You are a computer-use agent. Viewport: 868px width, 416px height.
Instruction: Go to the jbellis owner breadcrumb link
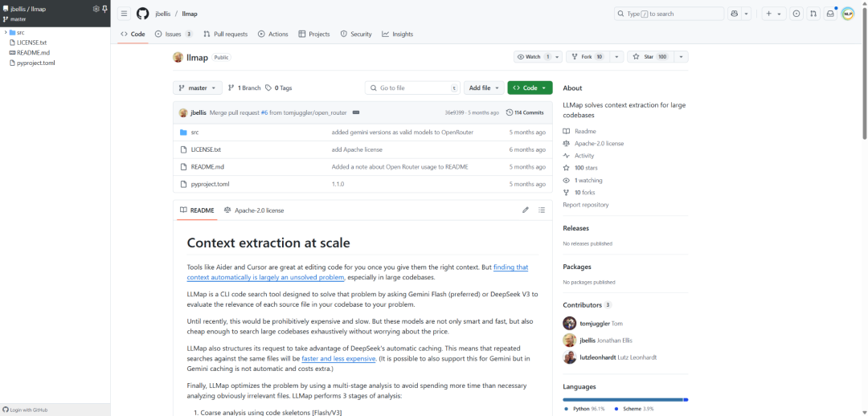(x=162, y=14)
